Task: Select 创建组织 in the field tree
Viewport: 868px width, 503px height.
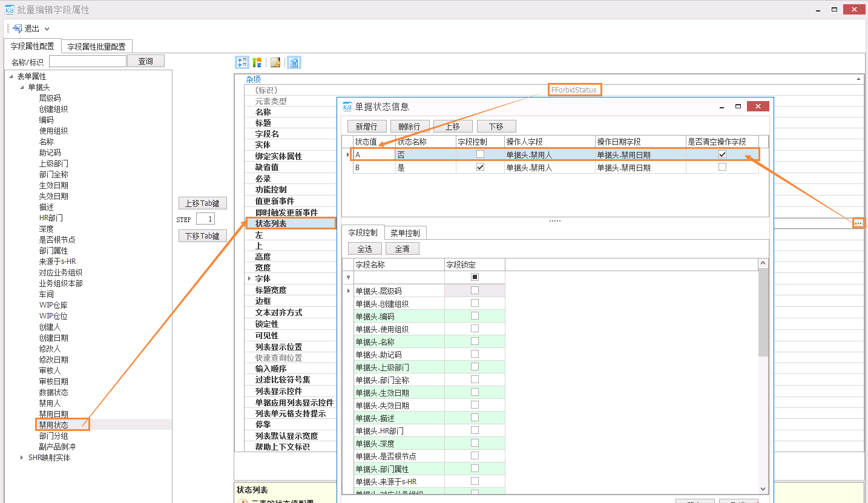Action: [x=54, y=109]
